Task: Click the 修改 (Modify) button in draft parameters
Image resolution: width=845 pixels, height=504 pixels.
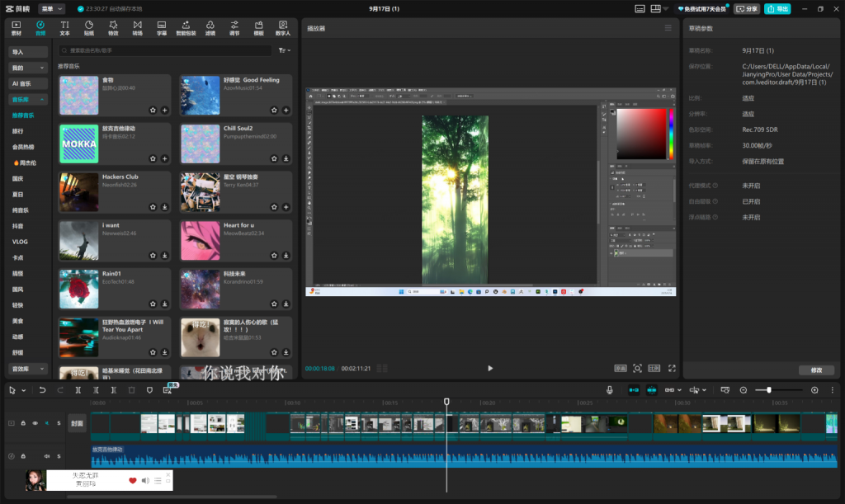Action: pos(816,370)
